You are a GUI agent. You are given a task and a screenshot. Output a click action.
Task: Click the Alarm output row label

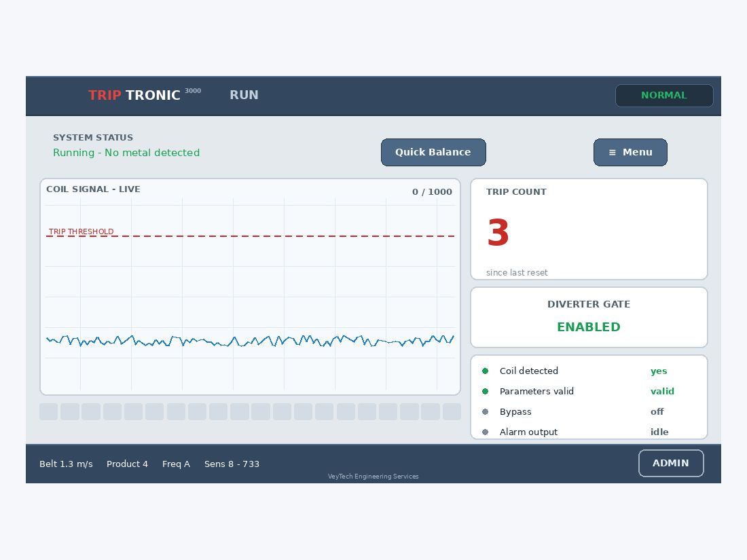(x=528, y=432)
